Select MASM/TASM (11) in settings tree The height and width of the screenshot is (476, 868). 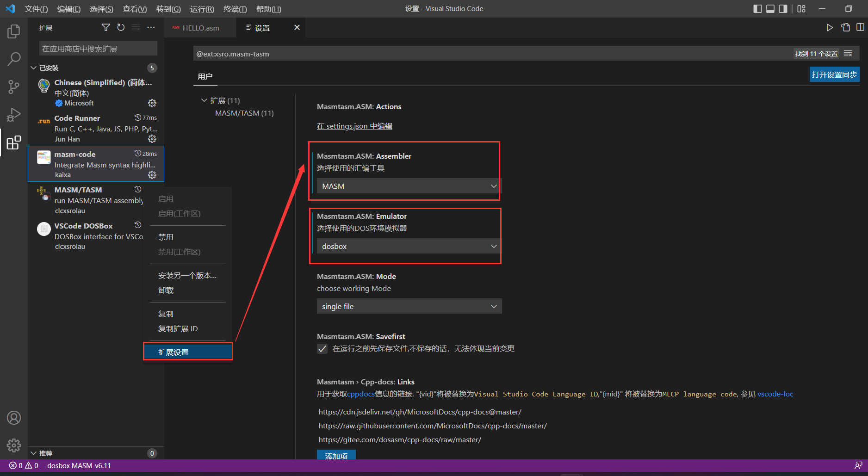coord(244,113)
